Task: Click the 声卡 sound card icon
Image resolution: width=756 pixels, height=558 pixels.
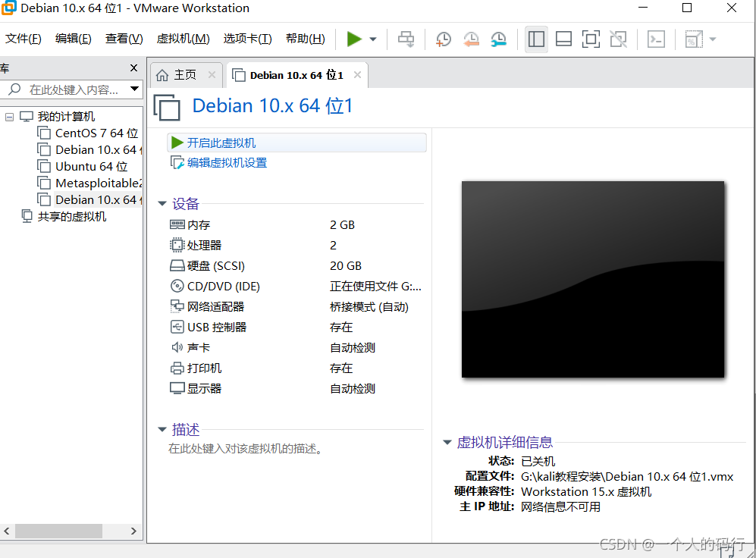Action: (177, 347)
